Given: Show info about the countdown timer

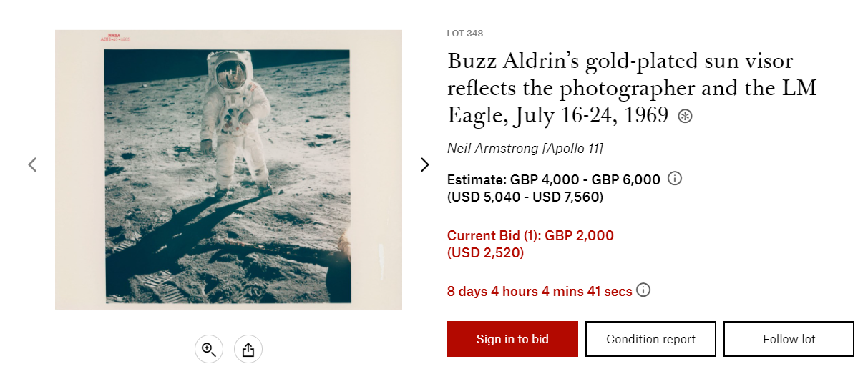Looking at the screenshot, I should point(643,290).
